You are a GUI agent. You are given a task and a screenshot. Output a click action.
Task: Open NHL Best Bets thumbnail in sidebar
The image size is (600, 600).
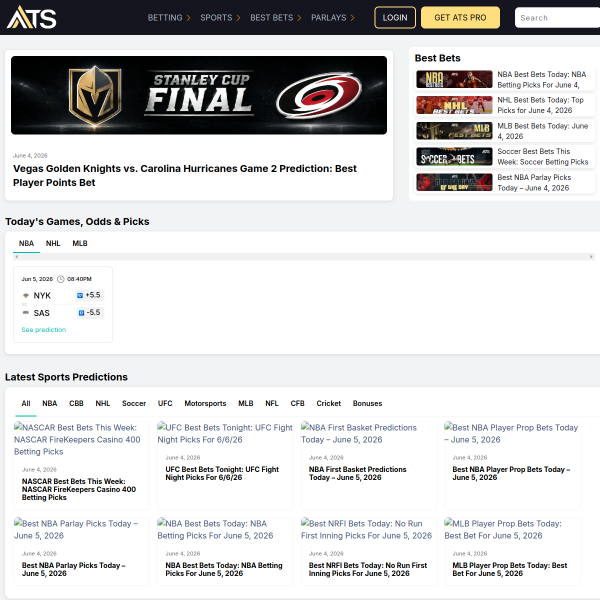[454, 105]
